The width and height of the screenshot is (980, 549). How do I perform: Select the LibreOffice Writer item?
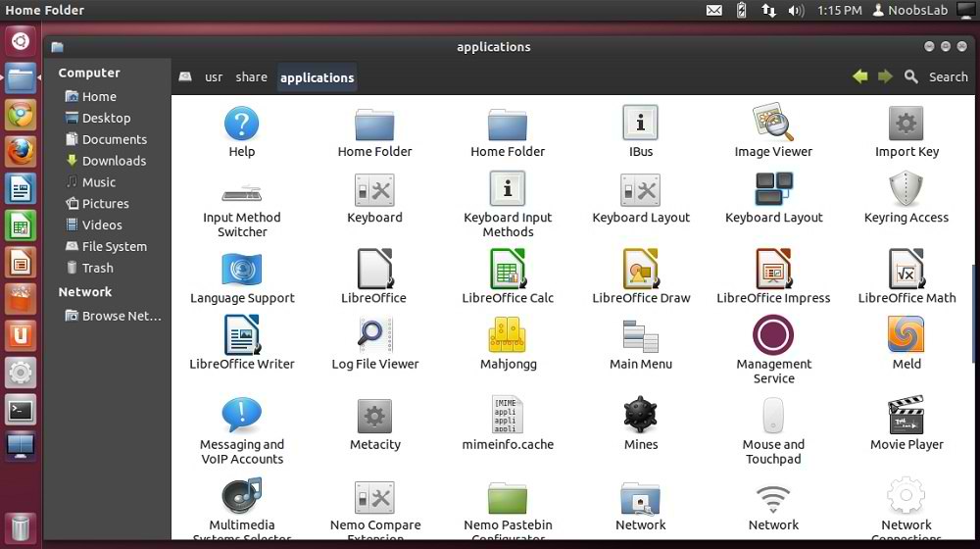tap(241, 334)
